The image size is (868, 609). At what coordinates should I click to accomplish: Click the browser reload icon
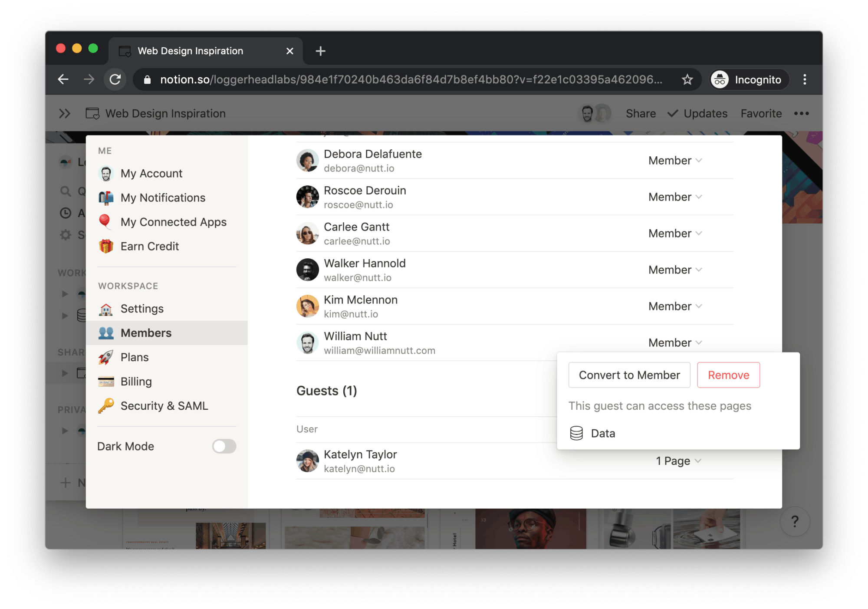[x=115, y=79]
